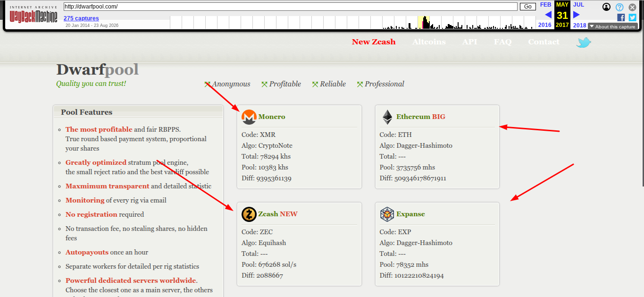The height and width of the screenshot is (297, 644).
Task: Click 'No registration' feature text
Action: click(x=91, y=214)
